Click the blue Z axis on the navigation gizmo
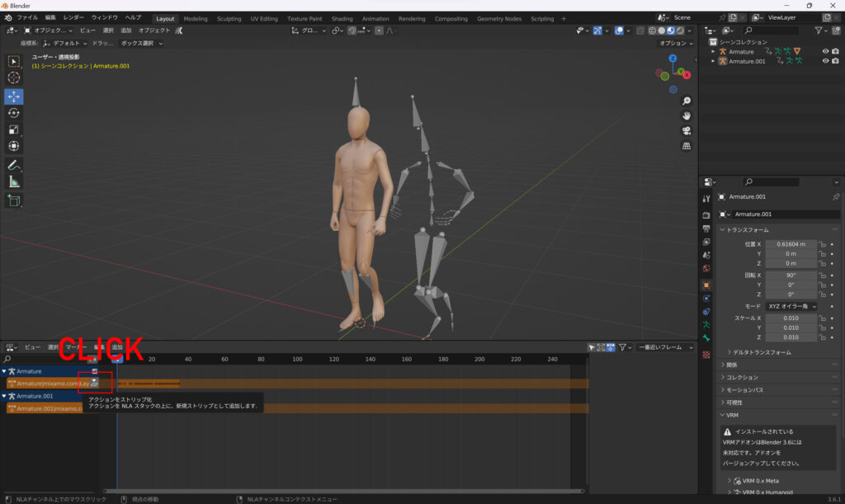 [x=673, y=59]
